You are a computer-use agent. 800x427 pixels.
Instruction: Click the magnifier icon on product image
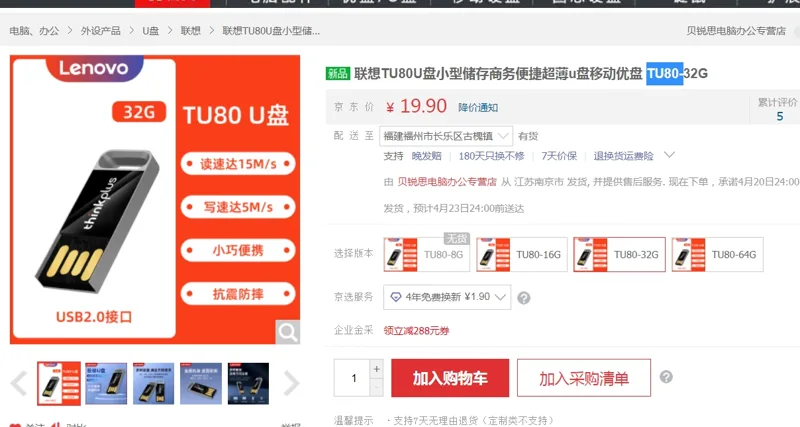(x=287, y=332)
